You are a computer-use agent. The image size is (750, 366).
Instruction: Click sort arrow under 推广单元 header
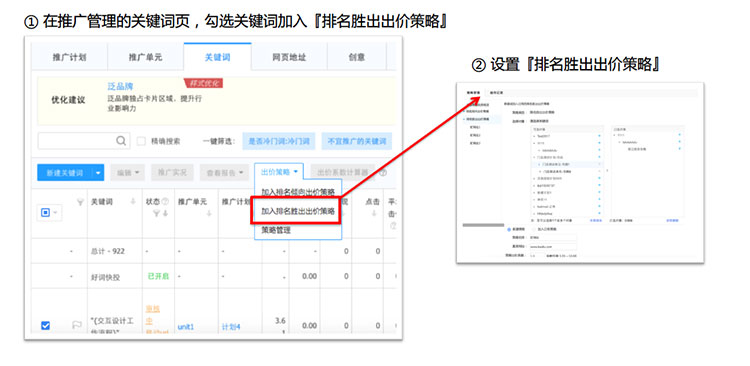point(209,214)
